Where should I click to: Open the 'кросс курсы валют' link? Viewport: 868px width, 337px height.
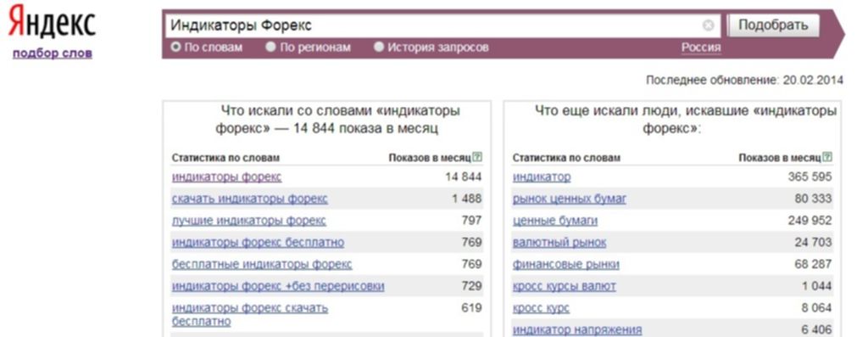tap(564, 287)
